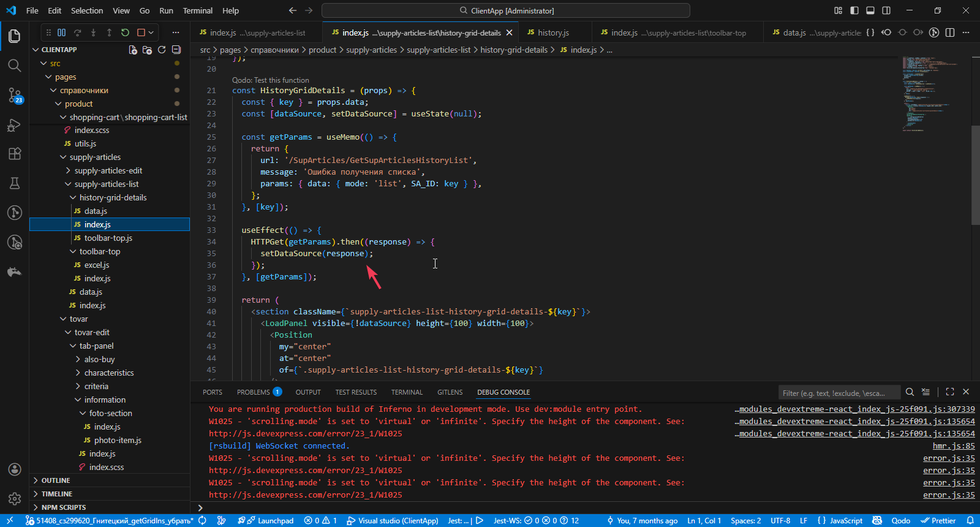Restart the debug session
Screen dimensions: 980x527
coord(125,32)
